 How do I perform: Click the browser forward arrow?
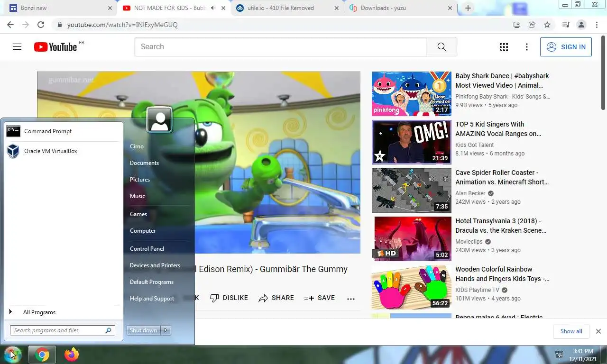click(x=26, y=25)
